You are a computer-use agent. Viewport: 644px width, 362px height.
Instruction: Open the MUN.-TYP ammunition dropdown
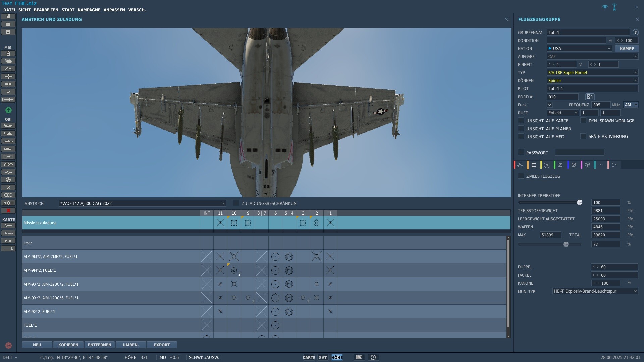(595, 291)
